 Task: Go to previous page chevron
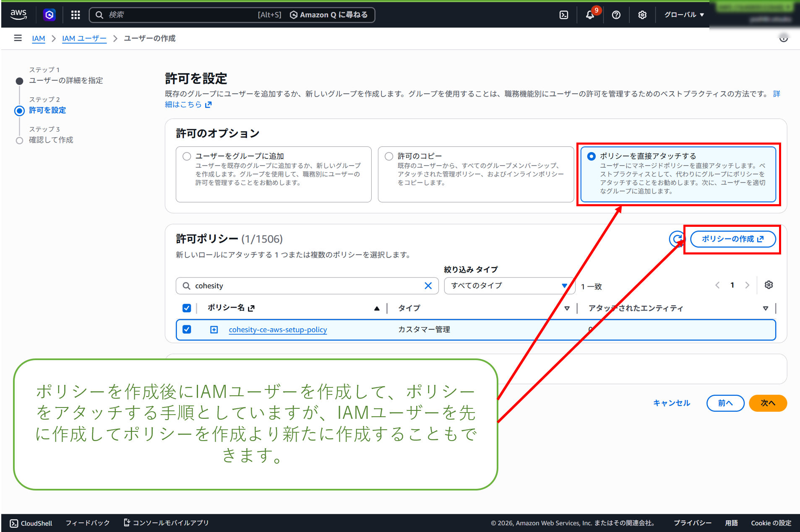click(717, 285)
